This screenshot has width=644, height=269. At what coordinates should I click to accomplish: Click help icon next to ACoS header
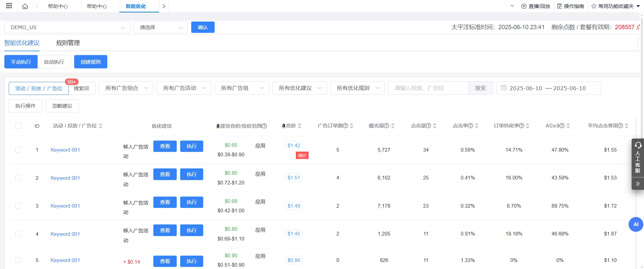click(562, 126)
